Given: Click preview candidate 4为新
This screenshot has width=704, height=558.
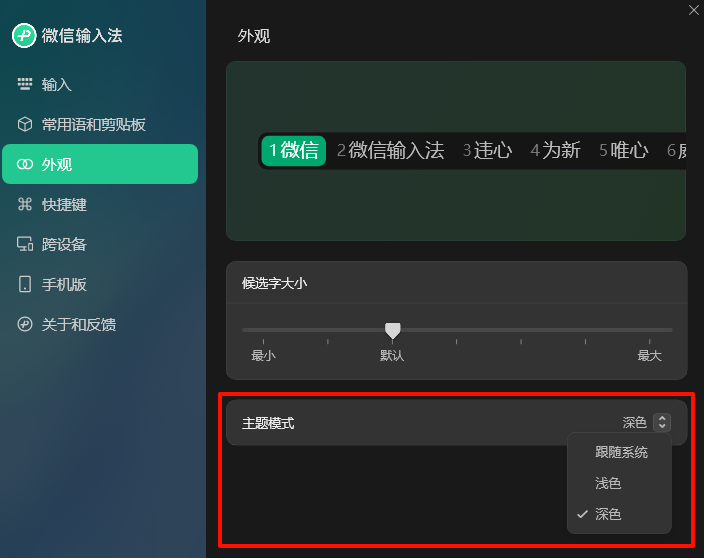Looking at the screenshot, I should [555, 150].
